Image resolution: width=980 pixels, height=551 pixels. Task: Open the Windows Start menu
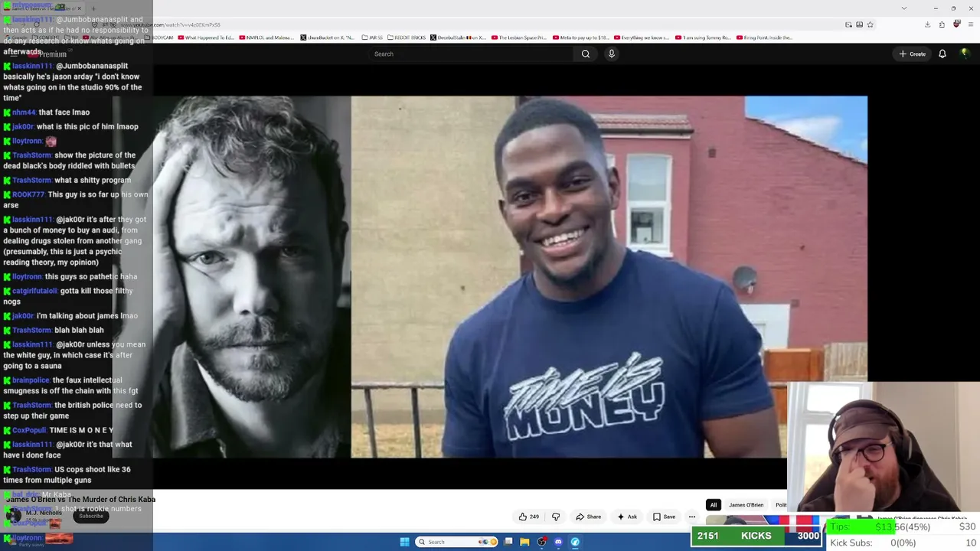(404, 542)
